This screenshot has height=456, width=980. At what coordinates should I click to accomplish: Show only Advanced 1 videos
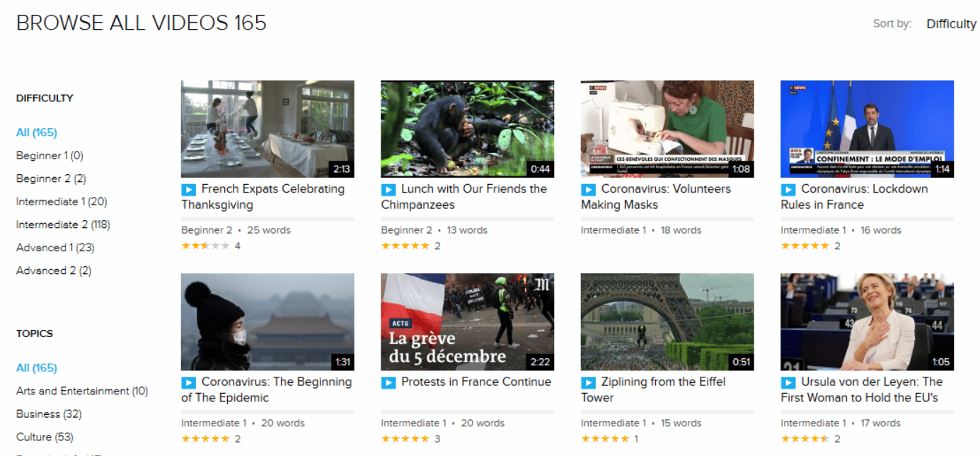(x=55, y=248)
